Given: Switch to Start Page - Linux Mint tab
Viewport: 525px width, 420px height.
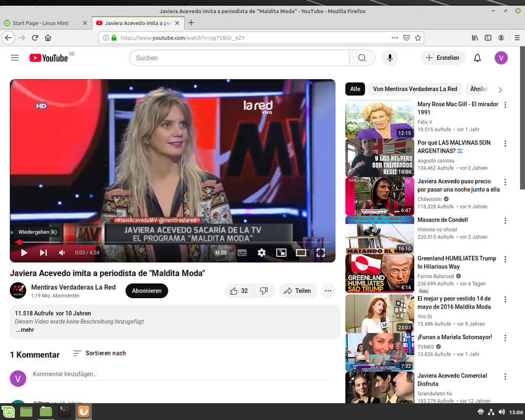Looking at the screenshot, I should 40,23.
